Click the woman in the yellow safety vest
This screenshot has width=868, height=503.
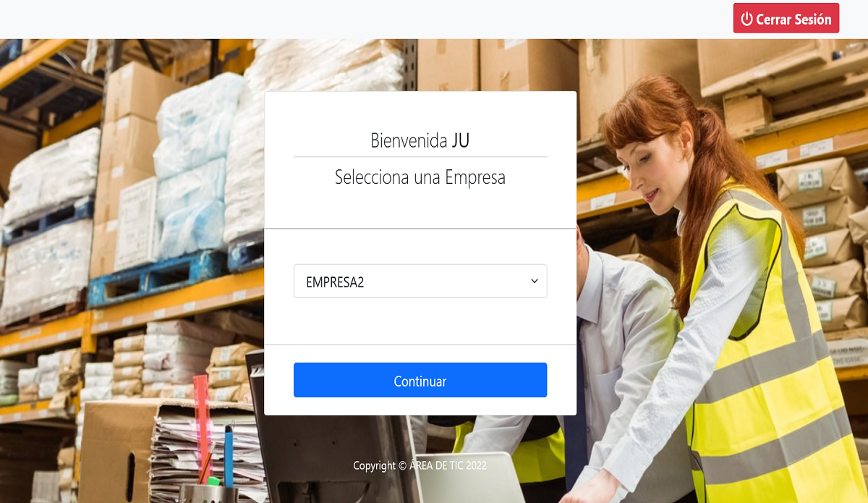click(x=731, y=289)
